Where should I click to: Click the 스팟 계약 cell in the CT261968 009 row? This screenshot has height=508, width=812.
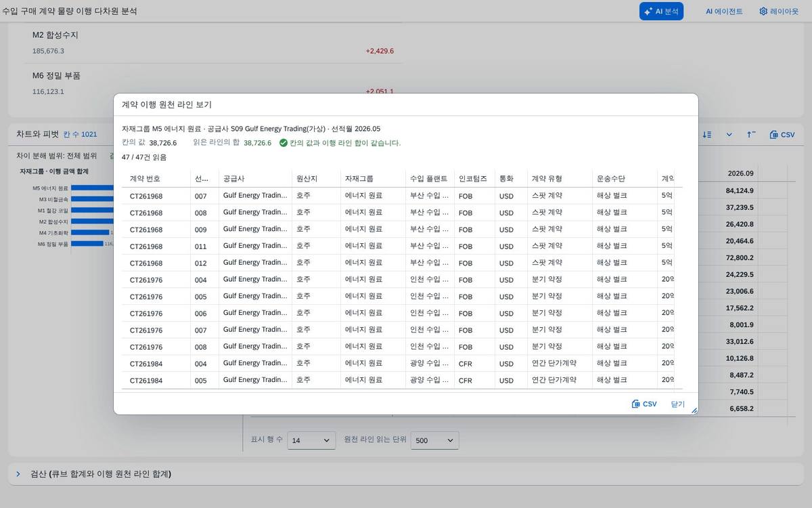click(x=560, y=229)
